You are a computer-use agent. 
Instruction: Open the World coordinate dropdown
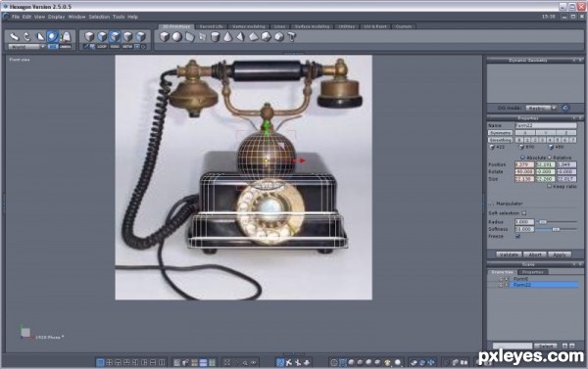[x=26, y=47]
